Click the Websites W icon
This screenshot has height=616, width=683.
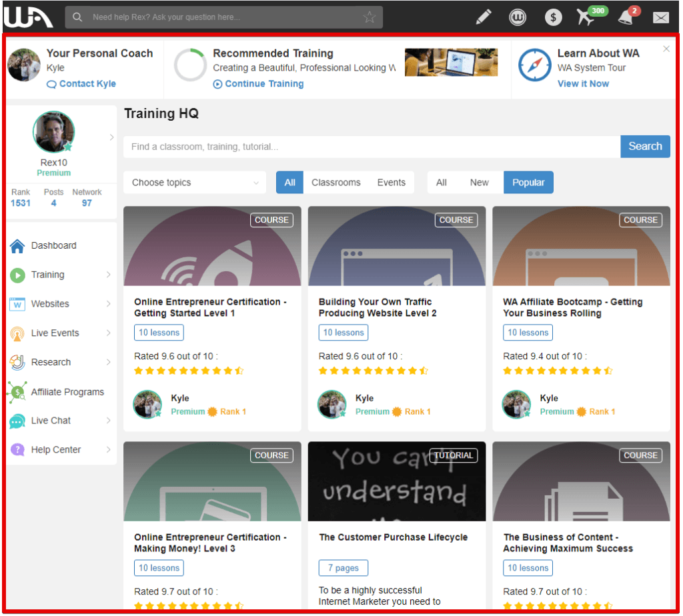point(17,304)
